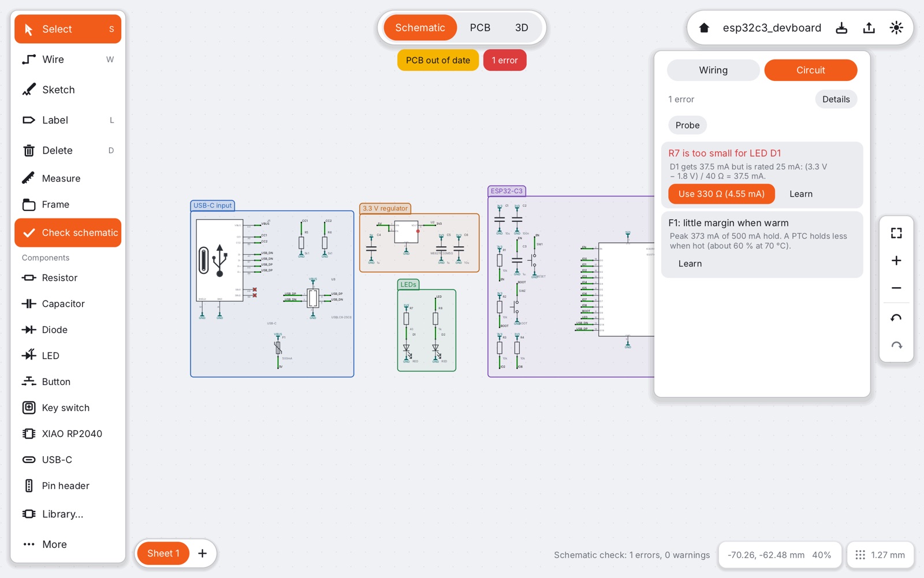Download the project file
Image resolution: width=924 pixels, height=578 pixels.
pos(841,28)
